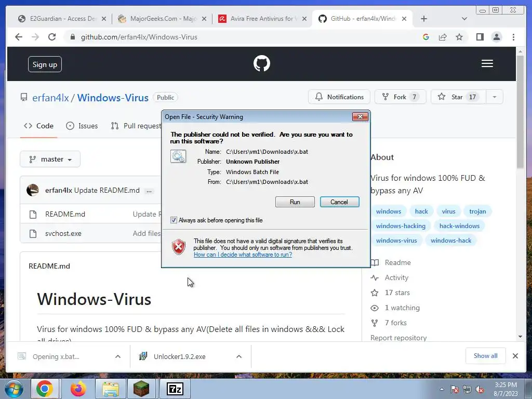Click the Google icon in address bar
This screenshot has width=532, height=399.
click(426, 37)
